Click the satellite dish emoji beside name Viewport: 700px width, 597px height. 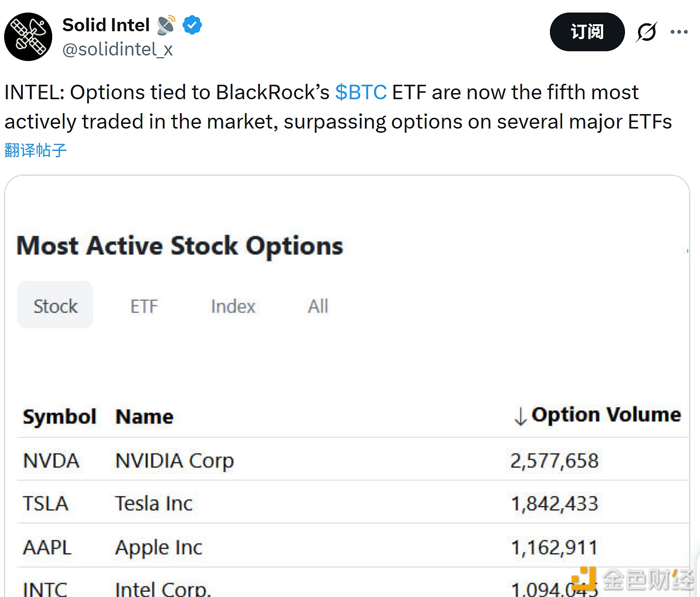(166, 25)
